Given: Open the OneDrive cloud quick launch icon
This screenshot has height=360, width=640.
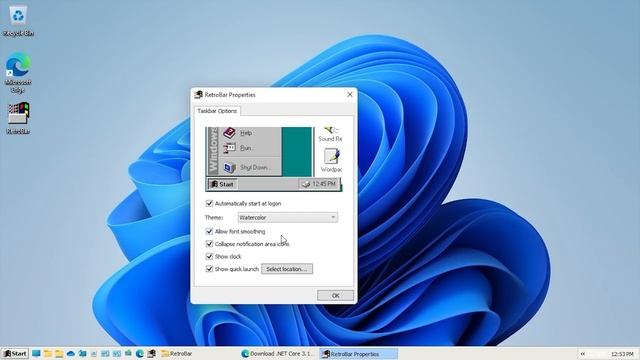Looking at the screenshot, I should pos(71,353).
